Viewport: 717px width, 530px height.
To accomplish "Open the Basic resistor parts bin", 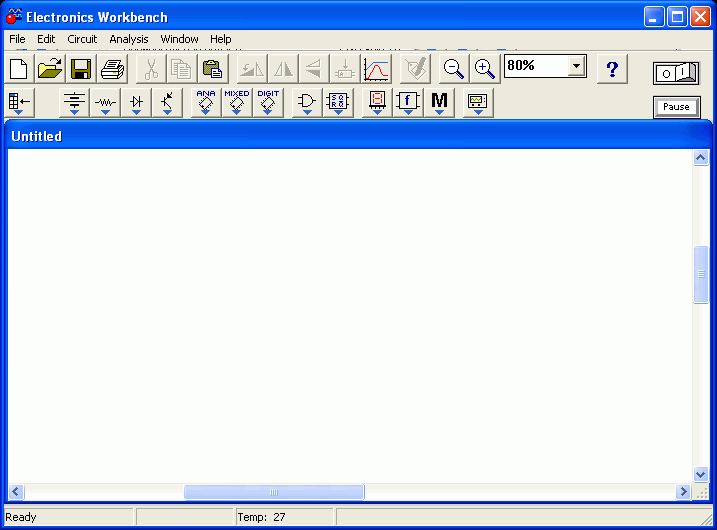I will 105,103.
